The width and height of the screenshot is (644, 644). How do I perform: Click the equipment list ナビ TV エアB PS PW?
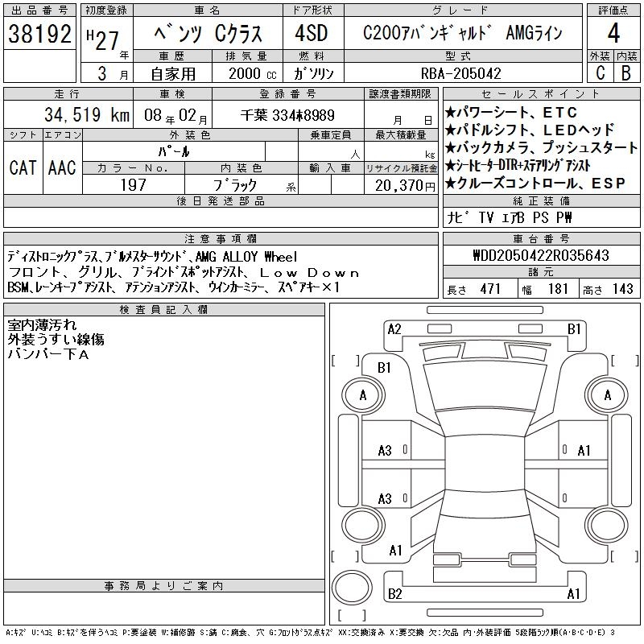click(x=509, y=217)
